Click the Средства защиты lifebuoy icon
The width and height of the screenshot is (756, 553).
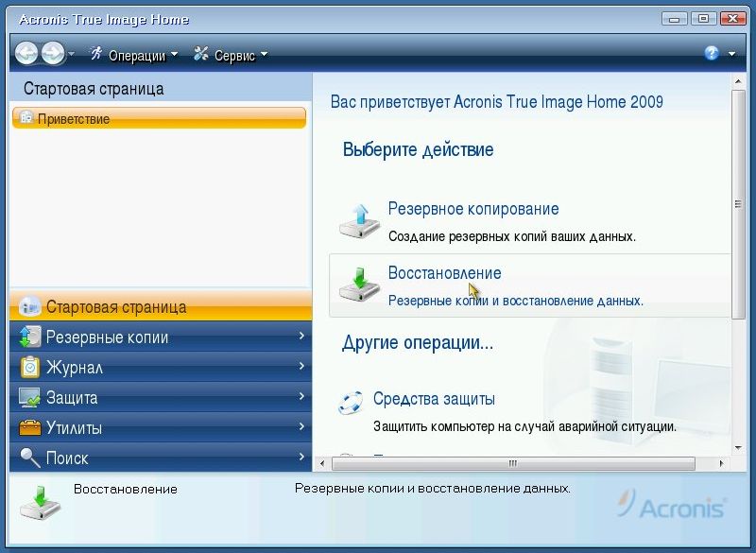[351, 403]
